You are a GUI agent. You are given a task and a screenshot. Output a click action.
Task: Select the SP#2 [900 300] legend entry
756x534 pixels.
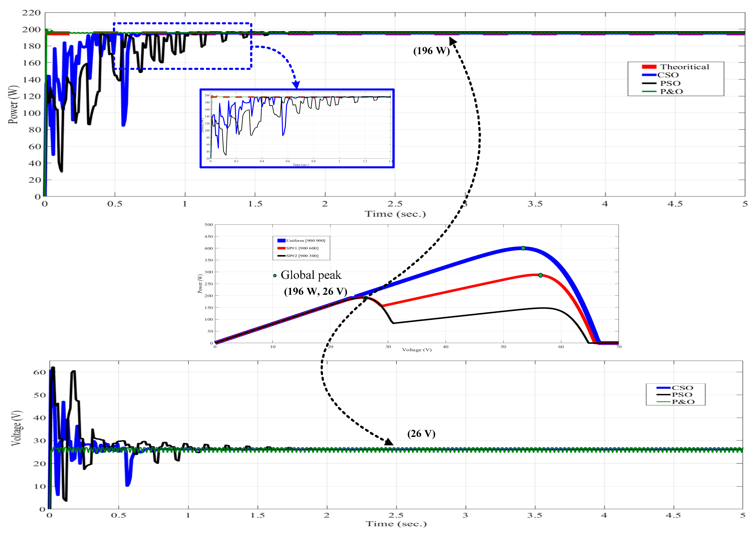(302, 256)
